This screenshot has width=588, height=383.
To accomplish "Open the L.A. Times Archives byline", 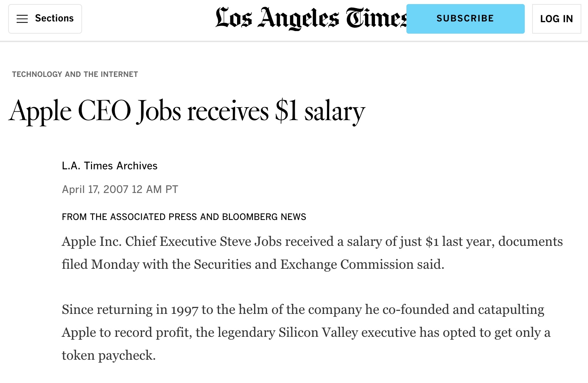I will coord(109,166).
